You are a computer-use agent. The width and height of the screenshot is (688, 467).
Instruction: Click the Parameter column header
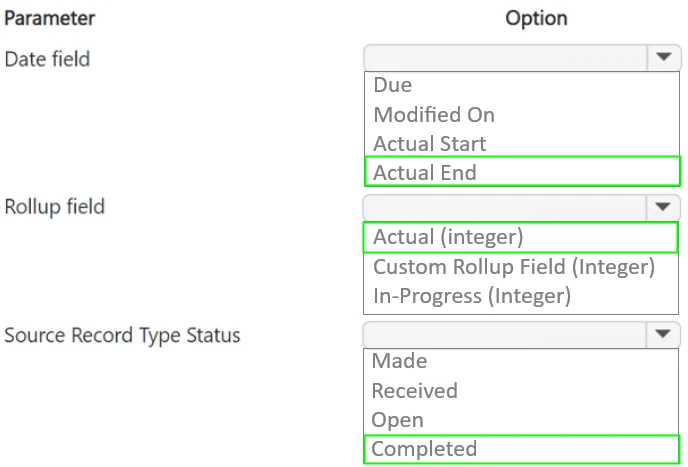pyautogui.click(x=50, y=18)
